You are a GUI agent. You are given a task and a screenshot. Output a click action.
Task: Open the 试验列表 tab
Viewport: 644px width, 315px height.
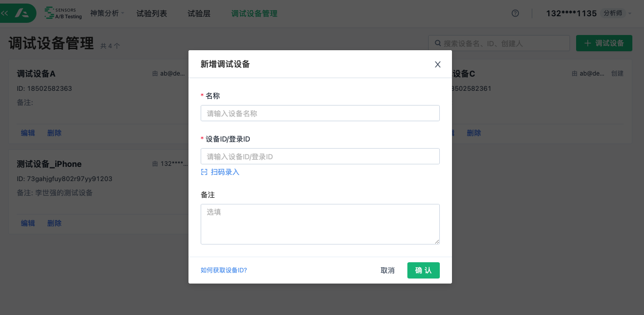pyautogui.click(x=151, y=14)
